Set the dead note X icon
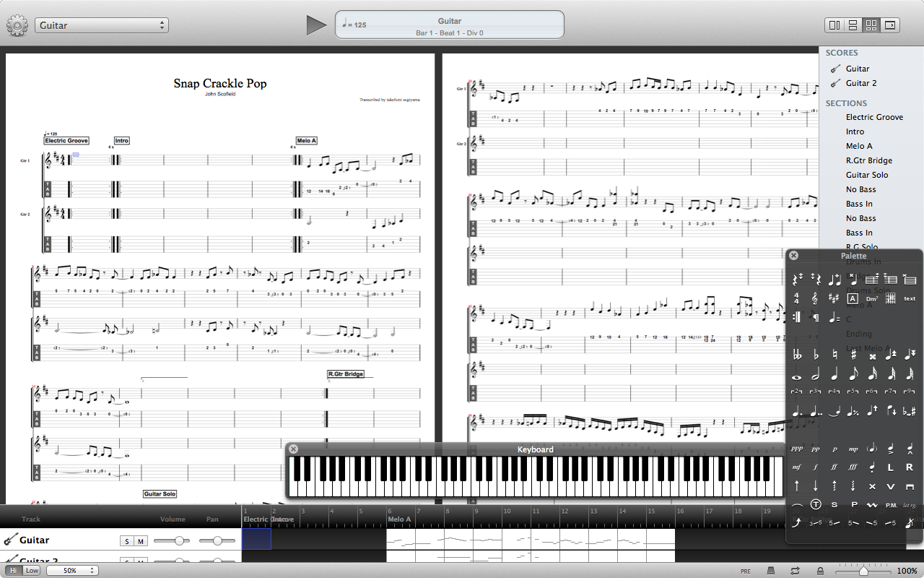 pyautogui.click(x=872, y=486)
